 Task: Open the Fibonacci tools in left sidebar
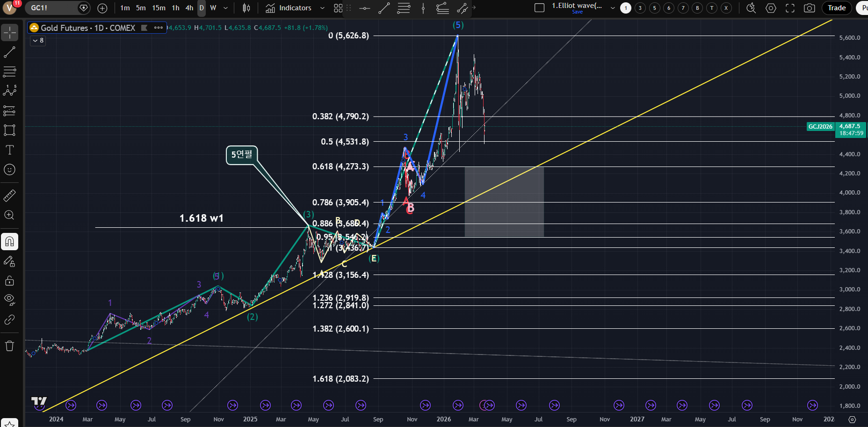[x=9, y=72]
